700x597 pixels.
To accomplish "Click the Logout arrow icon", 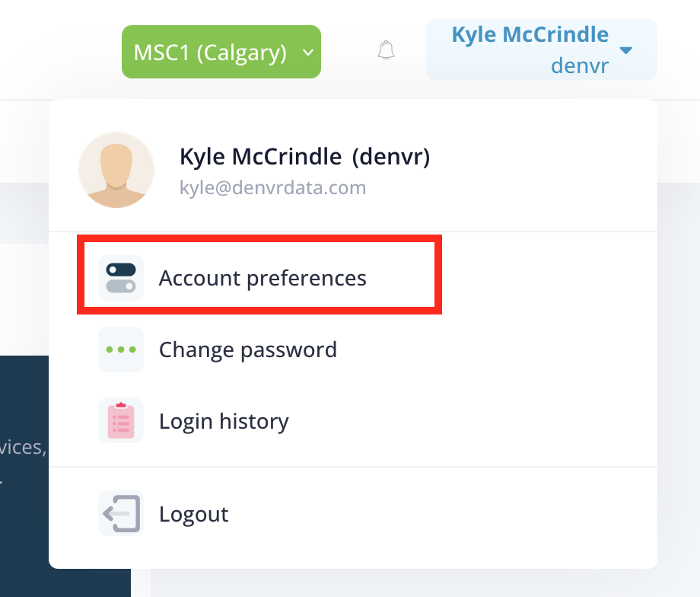I will (x=121, y=513).
